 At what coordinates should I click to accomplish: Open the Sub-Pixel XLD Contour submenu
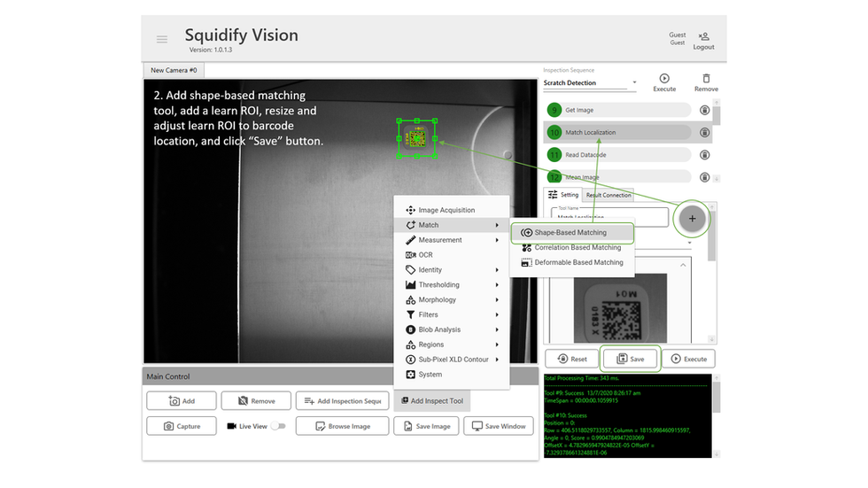451,360
